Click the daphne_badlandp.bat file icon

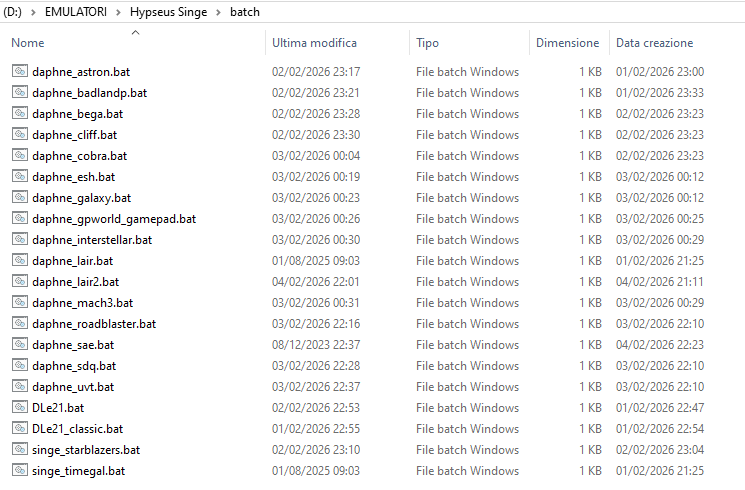[20, 92]
